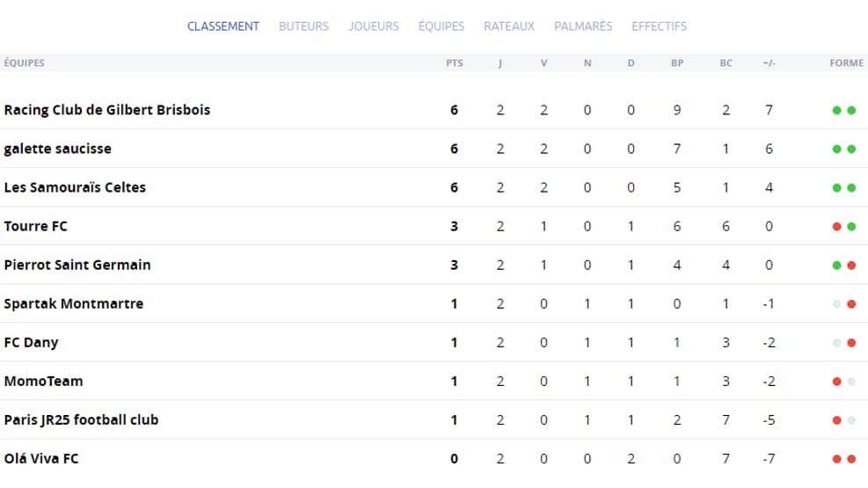Click the red form dot for MomoTeam
The width and height of the screenshot is (868, 488).
click(836, 382)
